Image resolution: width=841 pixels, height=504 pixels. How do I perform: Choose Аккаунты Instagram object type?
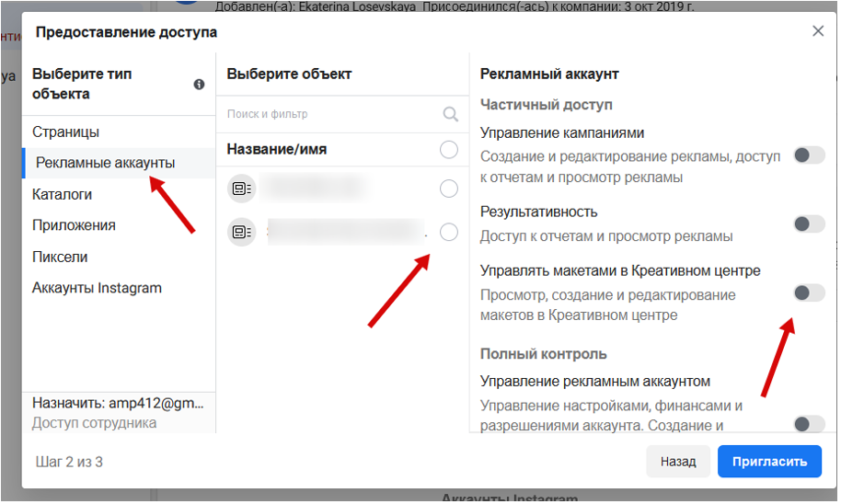click(x=97, y=288)
